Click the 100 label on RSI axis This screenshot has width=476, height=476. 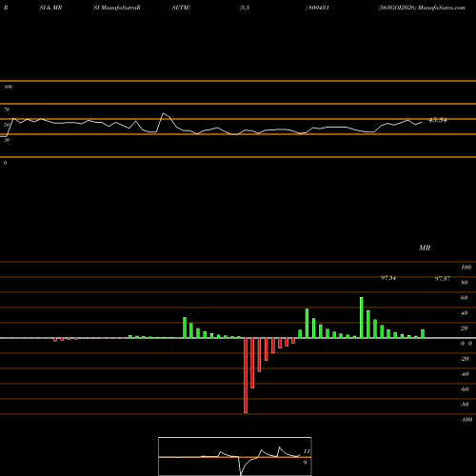click(x=8, y=87)
